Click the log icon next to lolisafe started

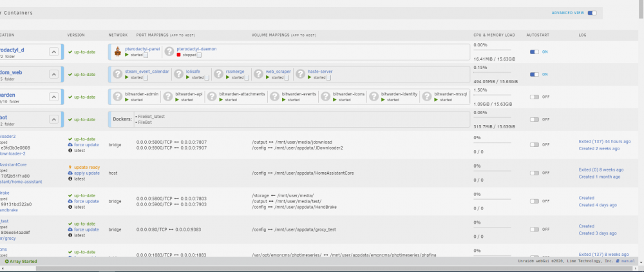tap(207, 77)
